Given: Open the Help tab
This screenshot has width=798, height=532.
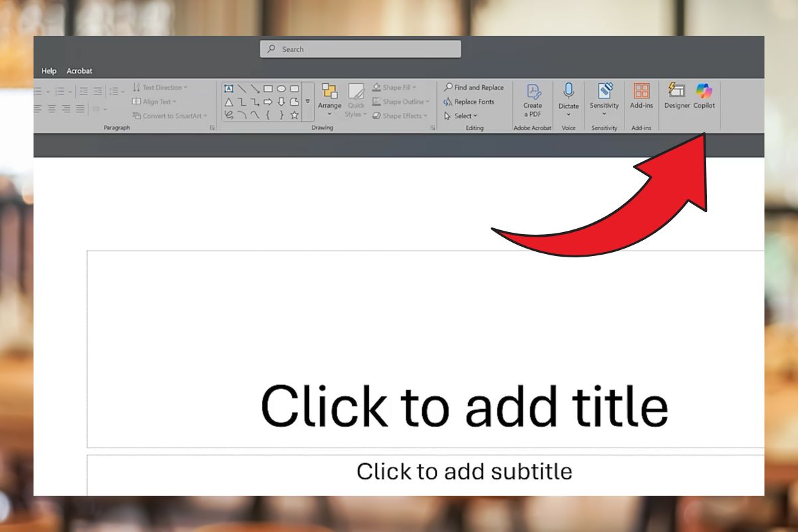Looking at the screenshot, I should 49,70.
